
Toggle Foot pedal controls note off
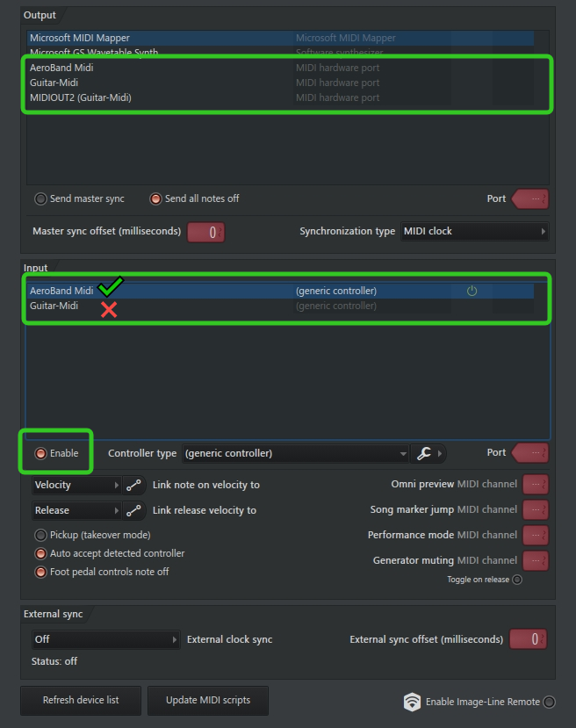click(x=41, y=572)
